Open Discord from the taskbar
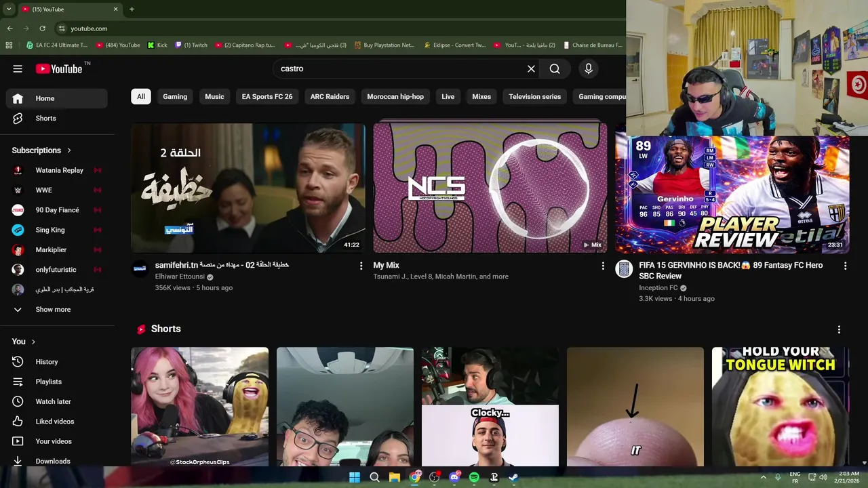Image resolution: width=868 pixels, height=488 pixels. (454, 477)
